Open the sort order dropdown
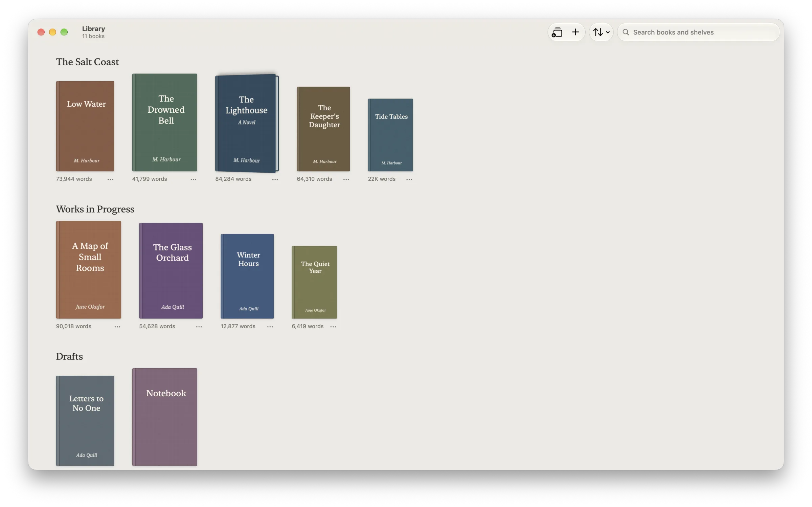This screenshot has width=812, height=507. [x=601, y=32]
